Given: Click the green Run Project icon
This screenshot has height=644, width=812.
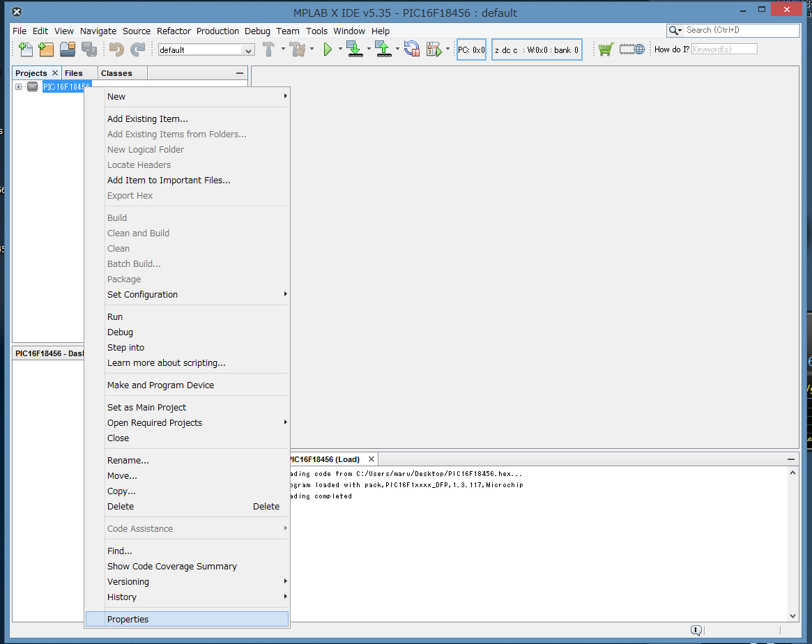Looking at the screenshot, I should (x=328, y=49).
